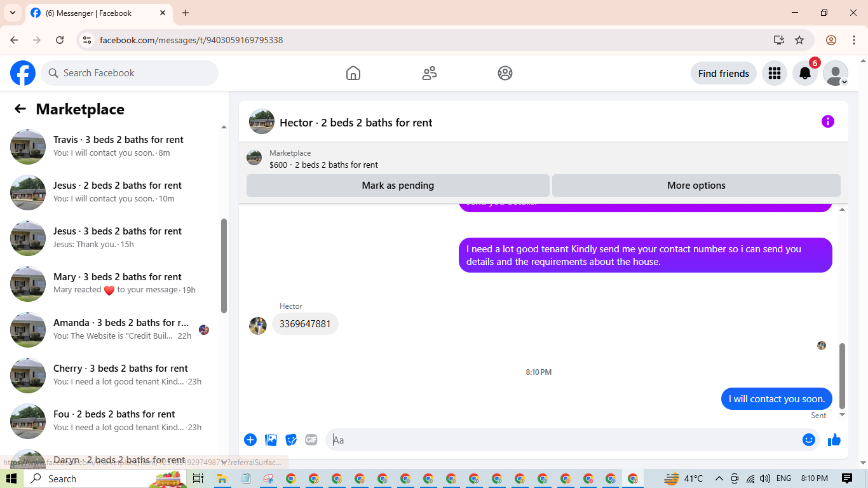868x488 pixels.
Task: Open Amanda 3 beds 2 baths conversation
Action: (111, 329)
